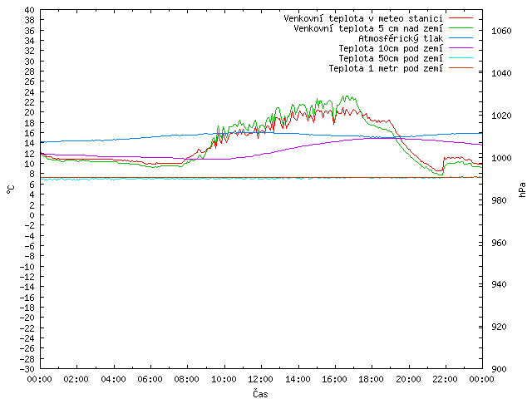Image resolution: width=532 pixels, height=399 pixels.
Task: Click the right axis unit label 'hPa'
Action: (x=522, y=190)
